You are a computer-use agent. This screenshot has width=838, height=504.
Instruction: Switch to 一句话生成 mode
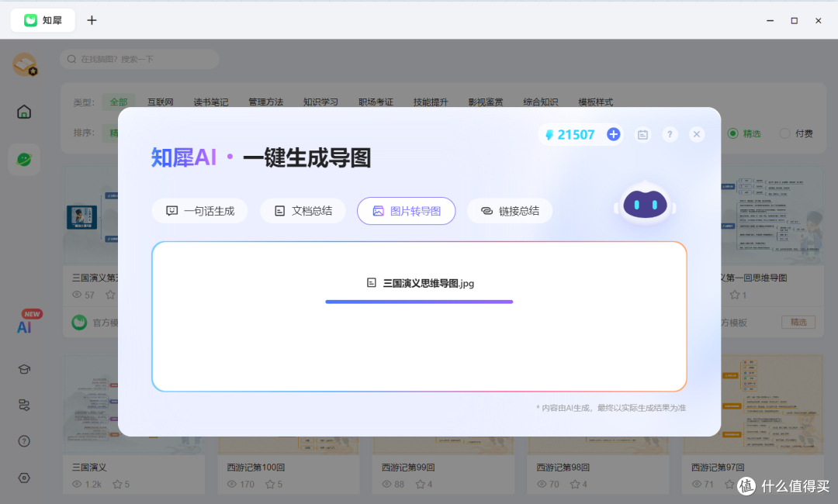pos(200,211)
